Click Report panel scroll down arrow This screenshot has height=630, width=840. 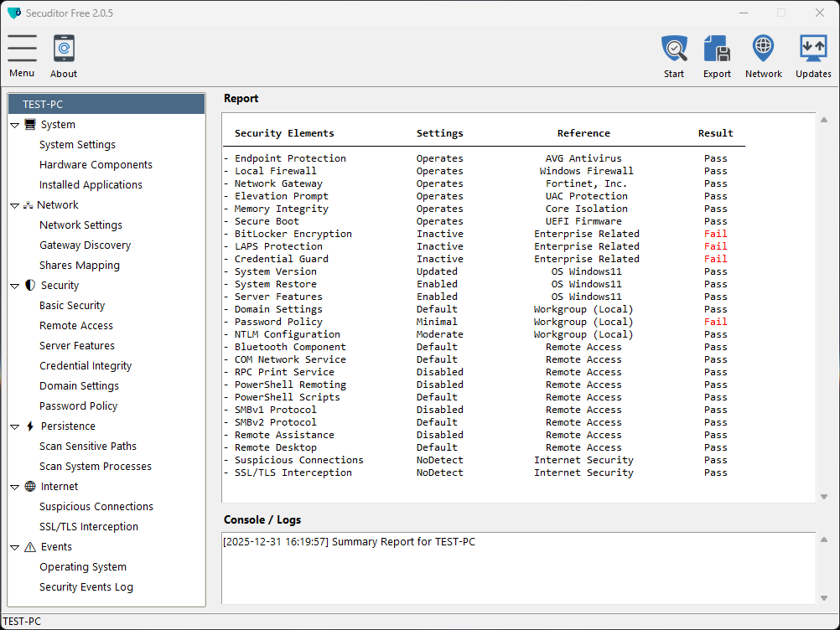pyautogui.click(x=823, y=497)
